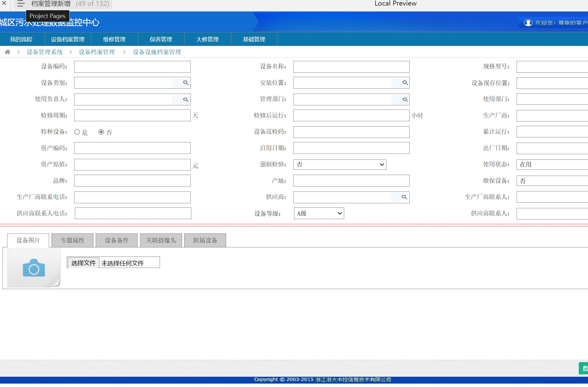Select 是 for 特种设备
The width and height of the screenshot is (588, 387).
click(x=77, y=132)
